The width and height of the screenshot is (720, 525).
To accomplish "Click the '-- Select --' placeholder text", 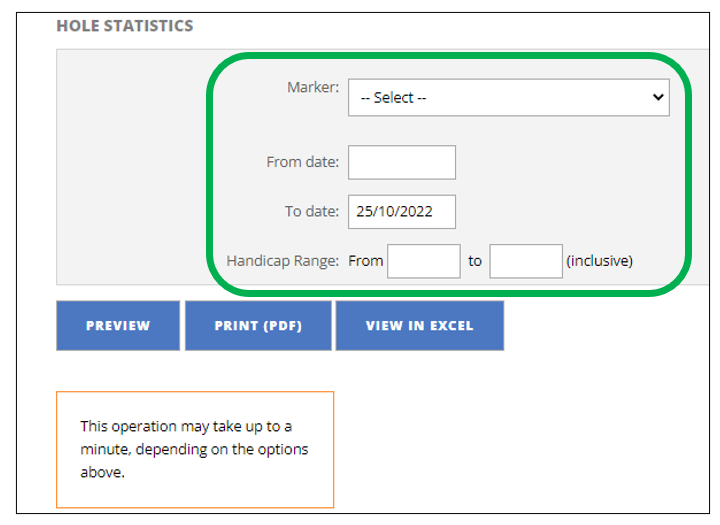I will [394, 98].
